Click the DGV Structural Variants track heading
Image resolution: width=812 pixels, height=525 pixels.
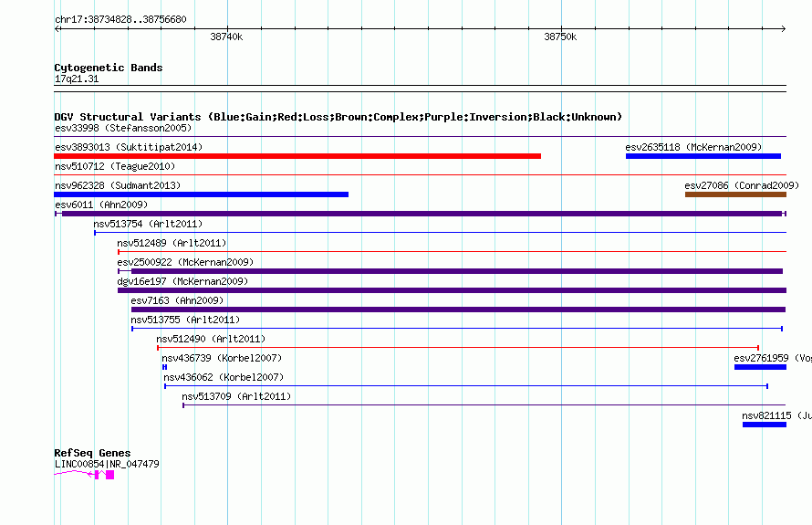(x=338, y=117)
